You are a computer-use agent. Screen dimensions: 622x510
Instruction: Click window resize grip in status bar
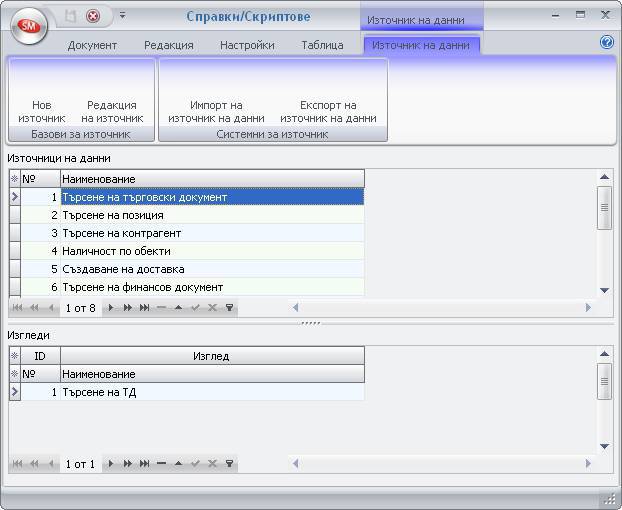[x=610, y=498]
